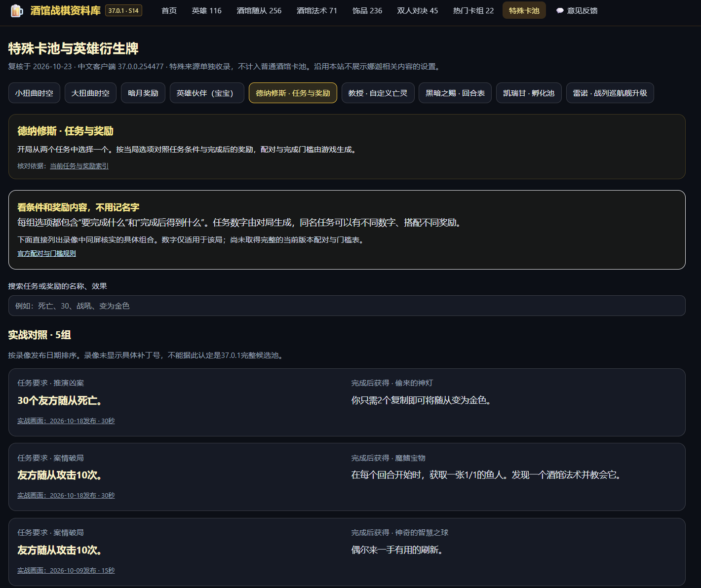Click the 完成后获得 · 神奇的智慧之球 label
Image resolution: width=701 pixels, height=588 pixels.
coord(400,533)
